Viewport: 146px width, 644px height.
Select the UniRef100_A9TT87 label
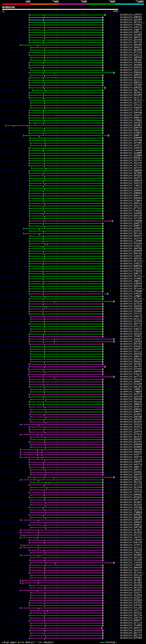pos(131,168)
